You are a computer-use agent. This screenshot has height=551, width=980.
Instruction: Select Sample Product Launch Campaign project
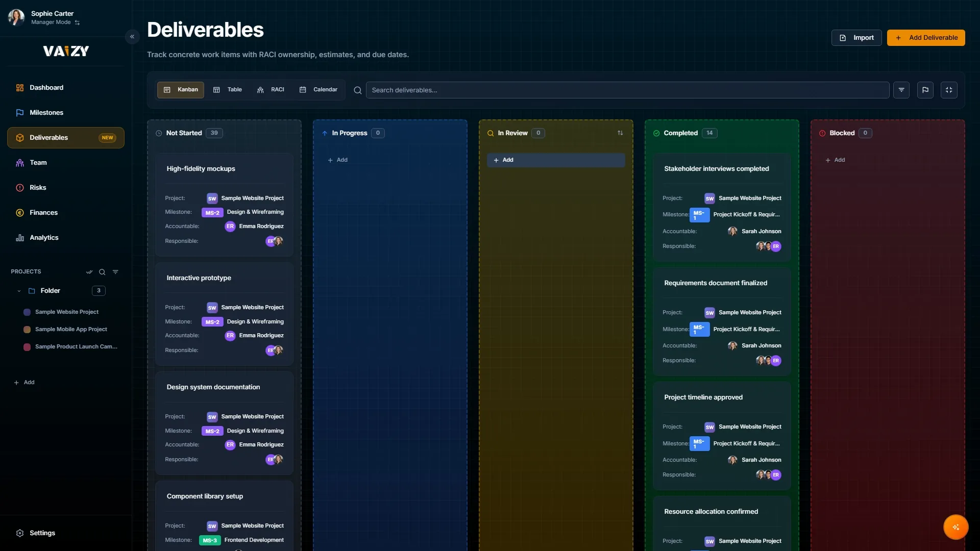pyautogui.click(x=76, y=347)
